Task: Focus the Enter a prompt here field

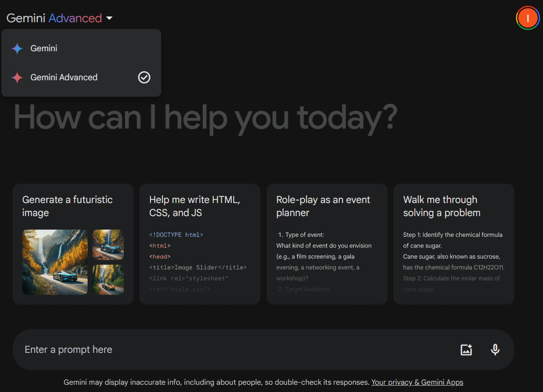Action: (263, 350)
